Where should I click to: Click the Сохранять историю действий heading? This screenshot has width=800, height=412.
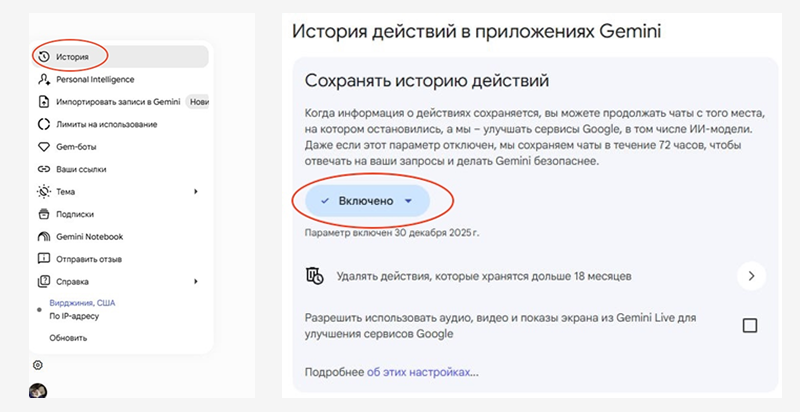[x=427, y=81]
